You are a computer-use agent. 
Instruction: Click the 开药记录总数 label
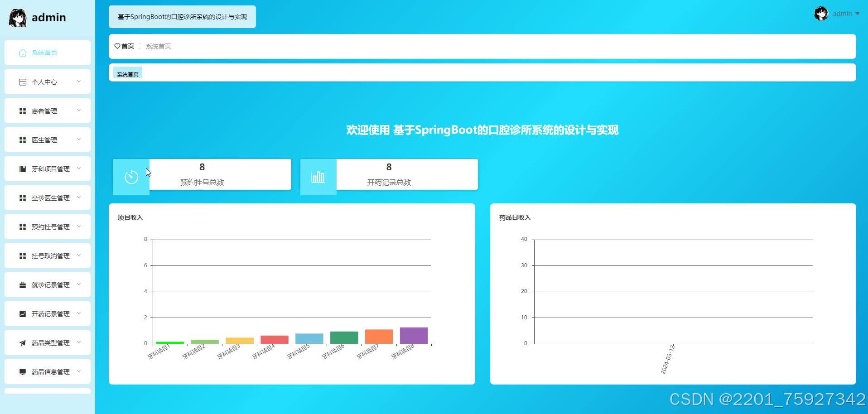click(x=389, y=182)
